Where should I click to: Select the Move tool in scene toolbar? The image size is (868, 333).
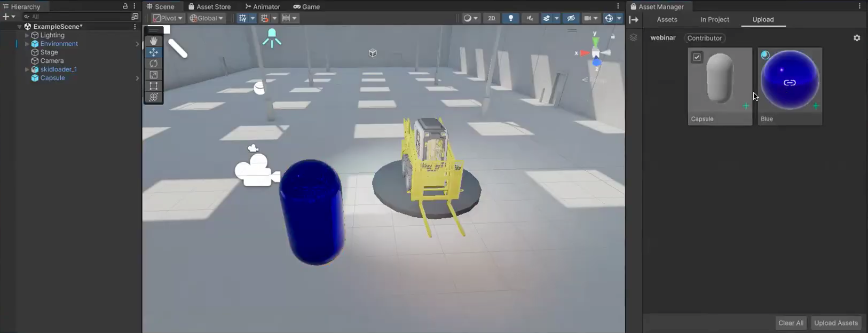(154, 52)
